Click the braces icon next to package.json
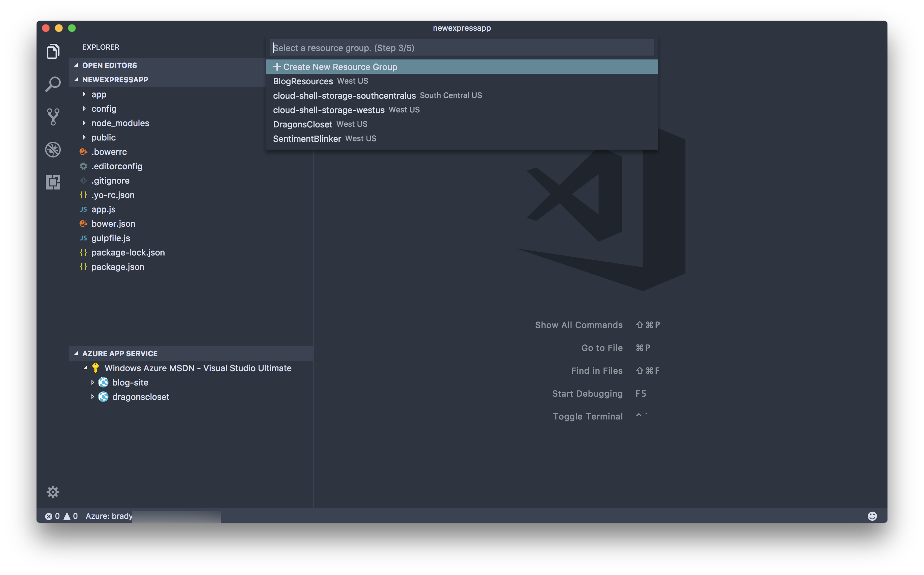The width and height of the screenshot is (924, 575). click(83, 267)
